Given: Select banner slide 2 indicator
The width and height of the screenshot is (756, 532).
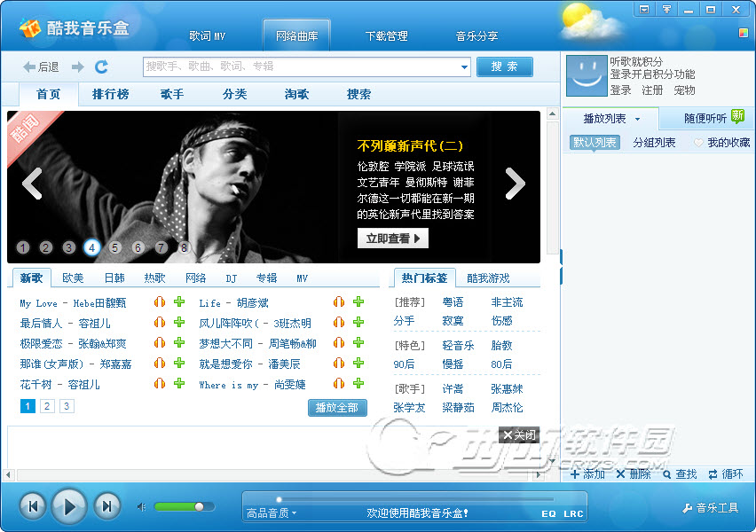Looking at the screenshot, I should point(46,247).
